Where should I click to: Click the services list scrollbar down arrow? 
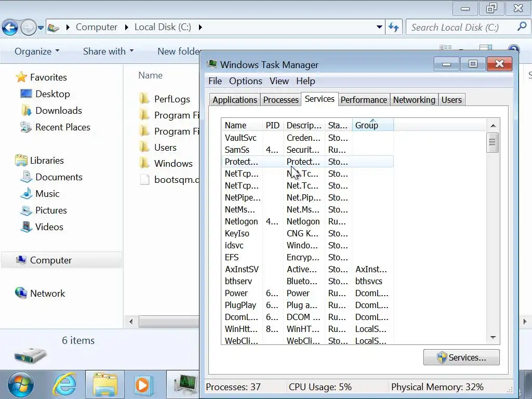pos(493,338)
